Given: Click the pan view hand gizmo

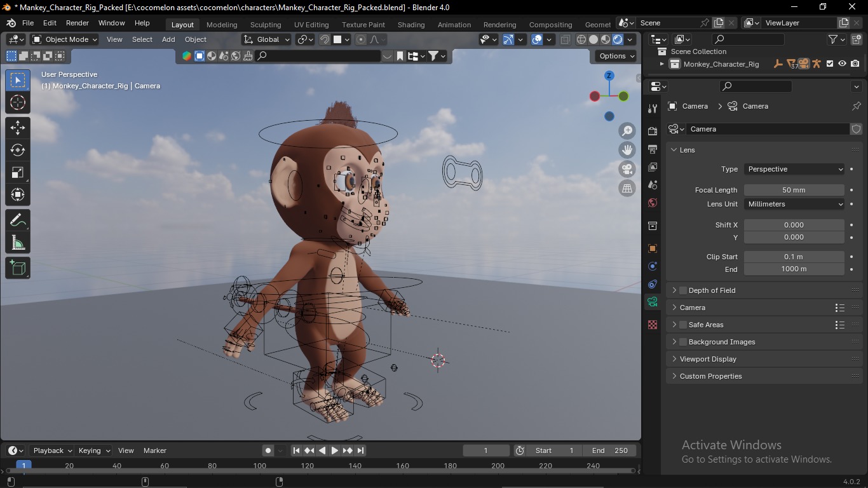Looking at the screenshot, I should [x=627, y=150].
